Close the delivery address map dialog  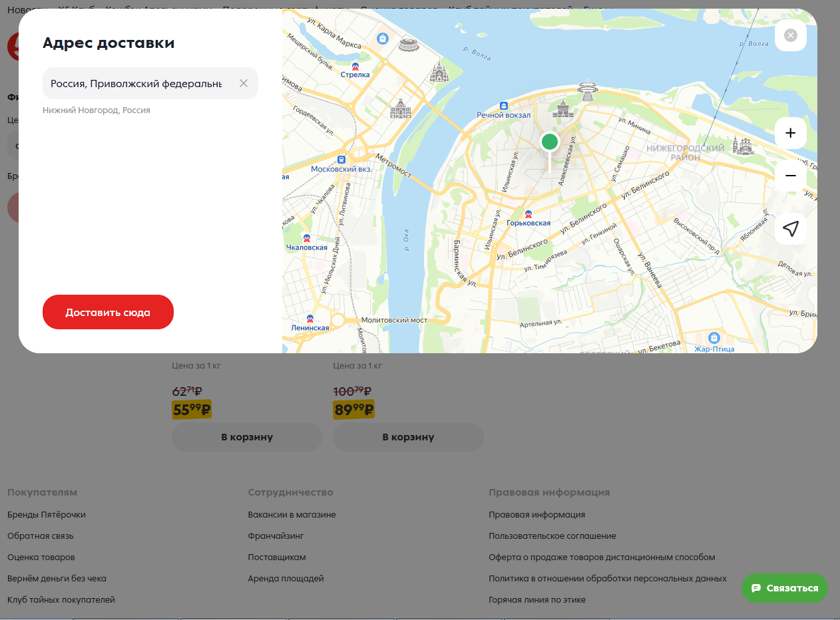pos(791,35)
